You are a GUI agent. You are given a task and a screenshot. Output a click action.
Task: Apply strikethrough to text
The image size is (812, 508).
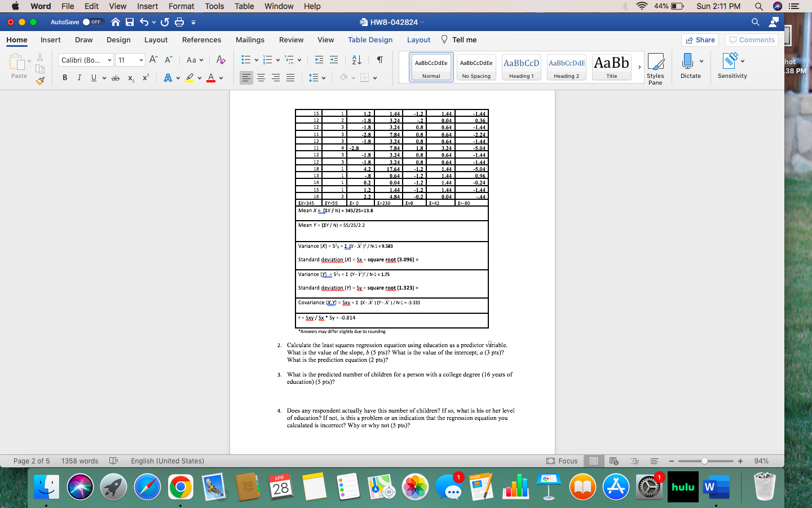pos(116,78)
